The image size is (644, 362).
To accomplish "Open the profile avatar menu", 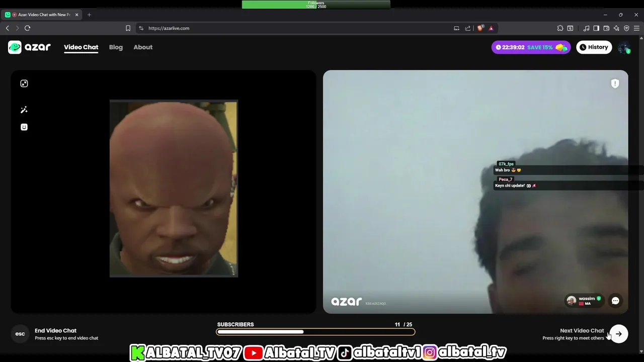I will (624, 47).
